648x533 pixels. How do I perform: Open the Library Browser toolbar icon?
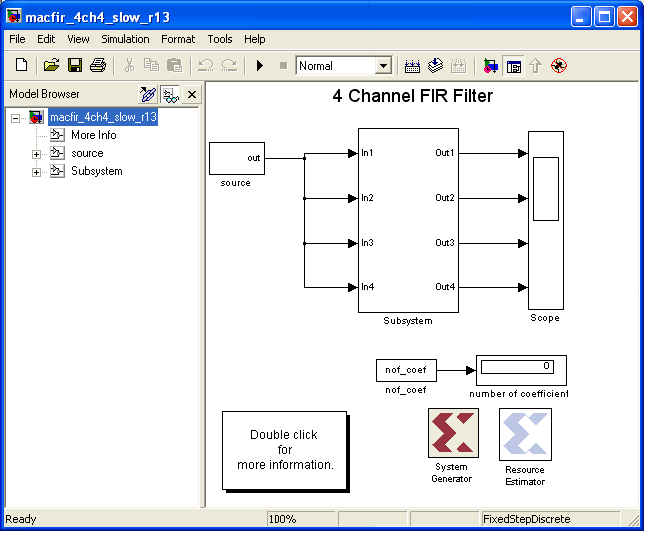click(490, 66)
